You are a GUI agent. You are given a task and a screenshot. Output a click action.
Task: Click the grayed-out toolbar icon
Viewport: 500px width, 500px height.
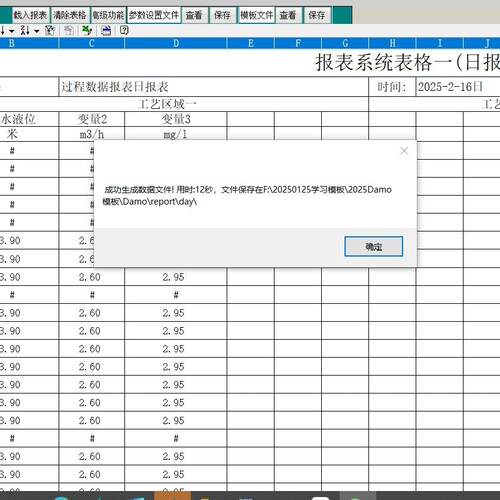click(x=69, y=30)
